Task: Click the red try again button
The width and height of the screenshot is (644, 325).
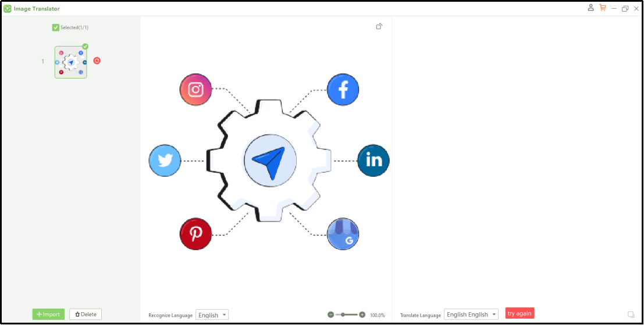Action: tap(520, 313)
